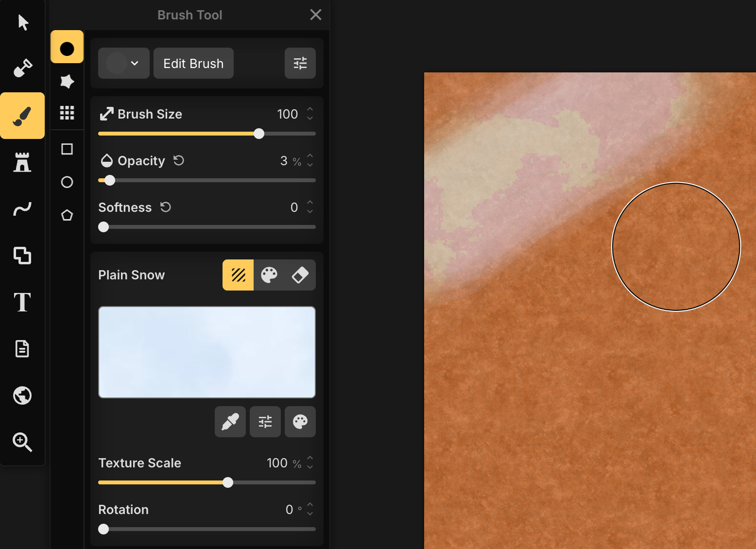The height and width of the screenshot is (549, 756).
Task: Open the text tool
Action: (x=22, y=302)
